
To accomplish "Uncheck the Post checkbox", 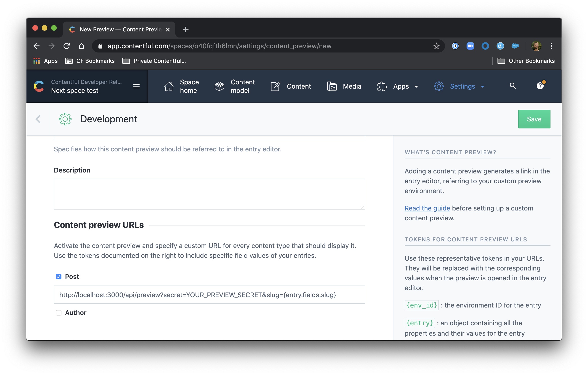I will tap(59, 277).
